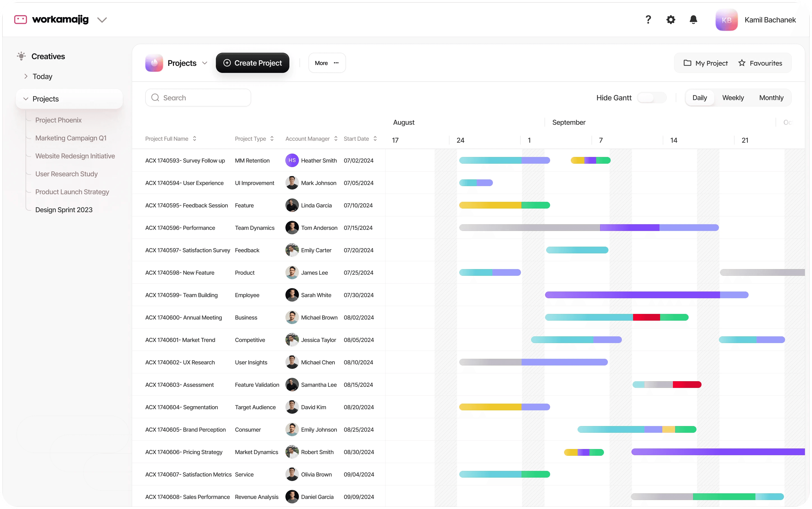Click Sarah White's avatar photo
This screenshot has width=812, height=509.
coord(292,295)
